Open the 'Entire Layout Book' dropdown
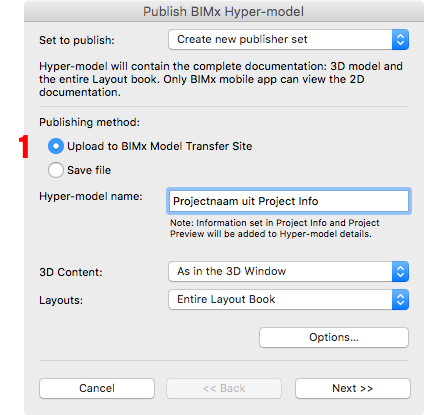 (x=288, y=300)
